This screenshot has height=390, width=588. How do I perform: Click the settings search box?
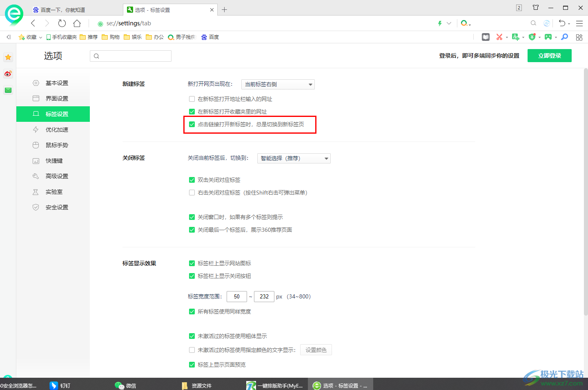[131, 56]
